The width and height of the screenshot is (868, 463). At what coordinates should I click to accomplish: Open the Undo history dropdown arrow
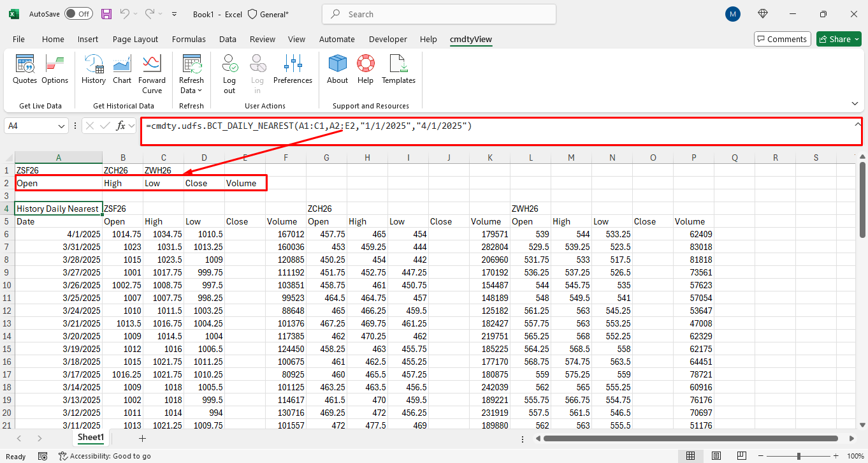(x=136, y=14)
